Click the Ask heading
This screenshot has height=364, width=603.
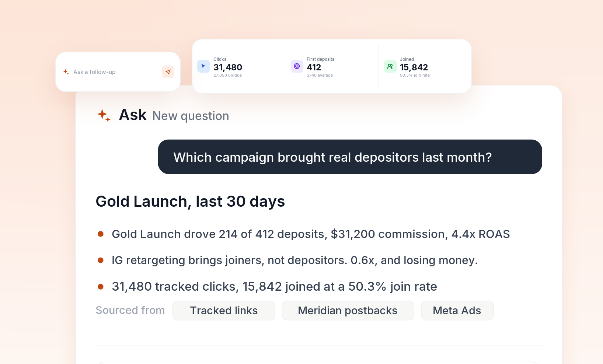[x=133, y=115]
